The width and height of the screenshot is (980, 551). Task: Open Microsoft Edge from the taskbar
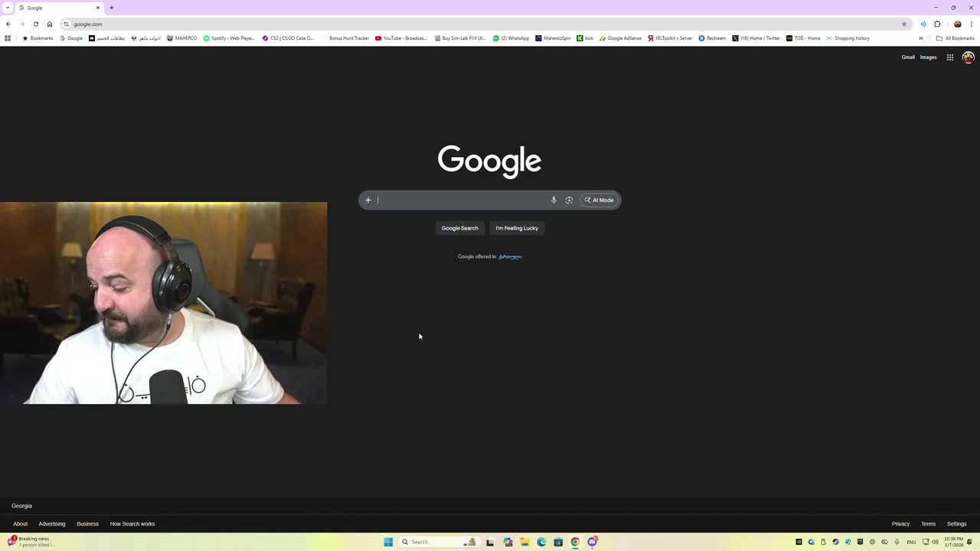541,542
